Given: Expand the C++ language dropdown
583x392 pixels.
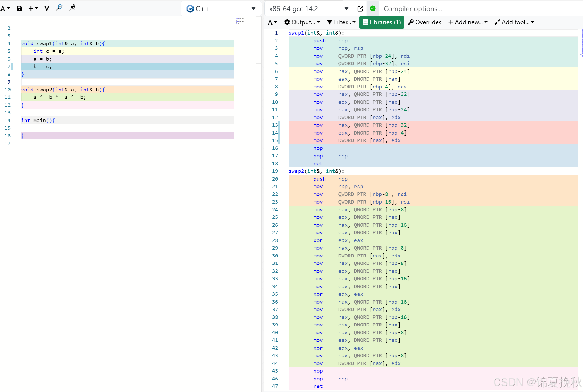Looking at the screenshot, I should (221, 9).
